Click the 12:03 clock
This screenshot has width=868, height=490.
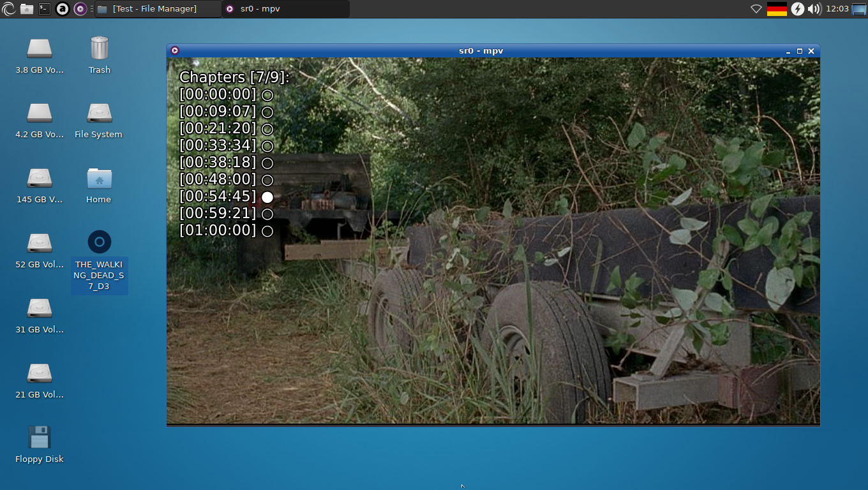pyautogui.click(x=837, y=9)
